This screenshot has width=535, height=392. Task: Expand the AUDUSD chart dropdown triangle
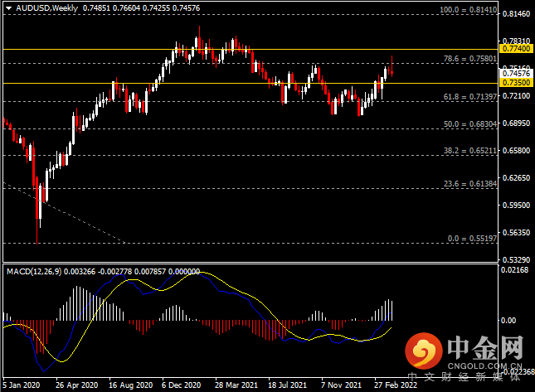coord(8,8)
